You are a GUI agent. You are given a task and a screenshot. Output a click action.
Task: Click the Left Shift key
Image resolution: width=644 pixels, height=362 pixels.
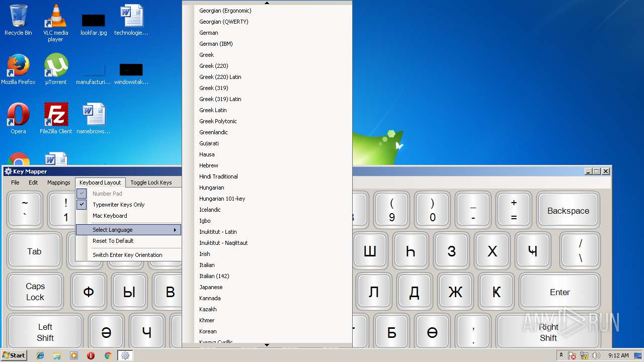(x=45, y=332)
